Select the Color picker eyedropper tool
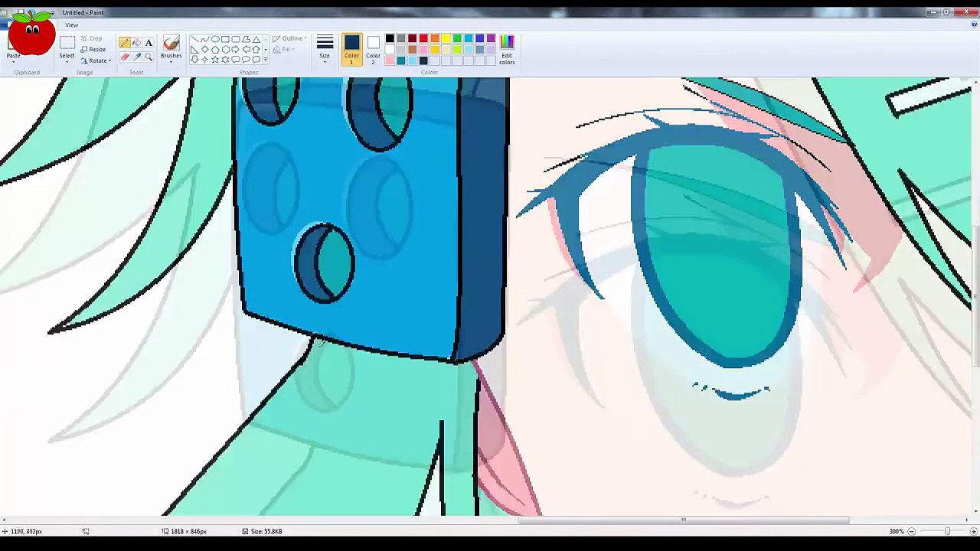The width and height of the screenshot is (980, 551). tap(136, 57)
